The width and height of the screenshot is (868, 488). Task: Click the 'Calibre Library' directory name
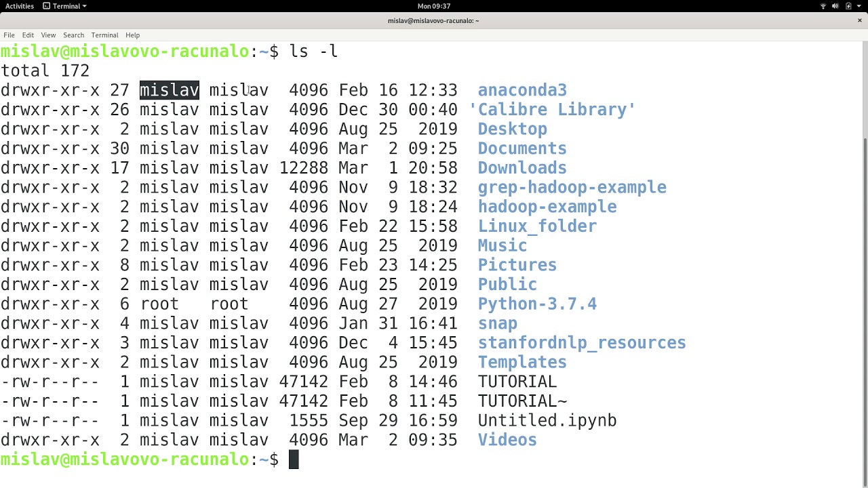(x=552, y=110)
